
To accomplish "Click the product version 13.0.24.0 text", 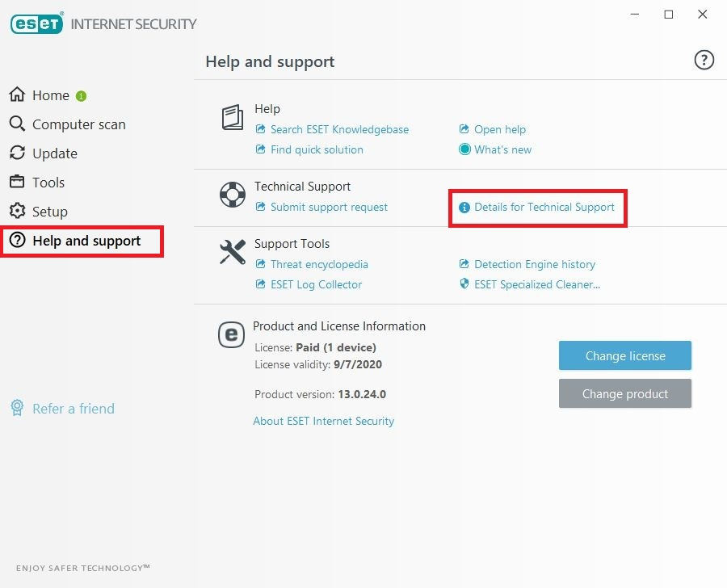I will tap(362, 394).
